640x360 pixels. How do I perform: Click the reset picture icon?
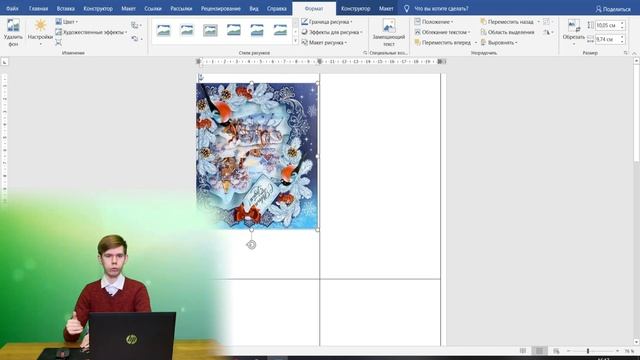pos(135,39)
